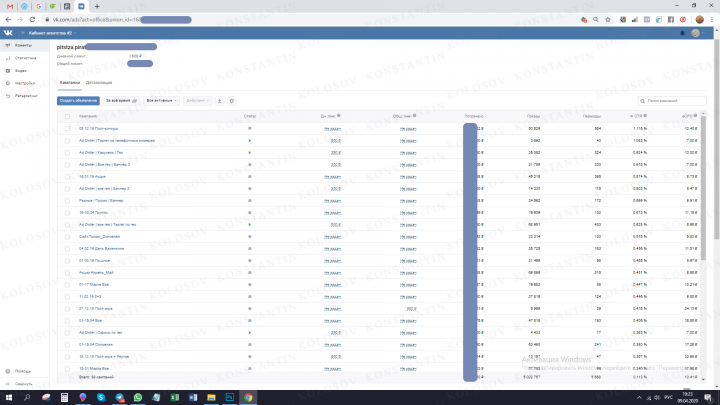Sort table by the eCPC column header

coord(689,116)
